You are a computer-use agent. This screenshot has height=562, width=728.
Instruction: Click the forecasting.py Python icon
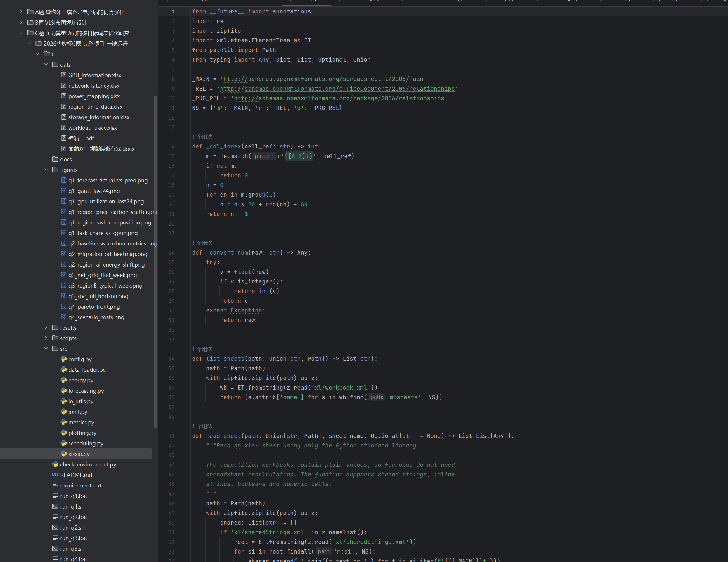(x=64, y=390)
